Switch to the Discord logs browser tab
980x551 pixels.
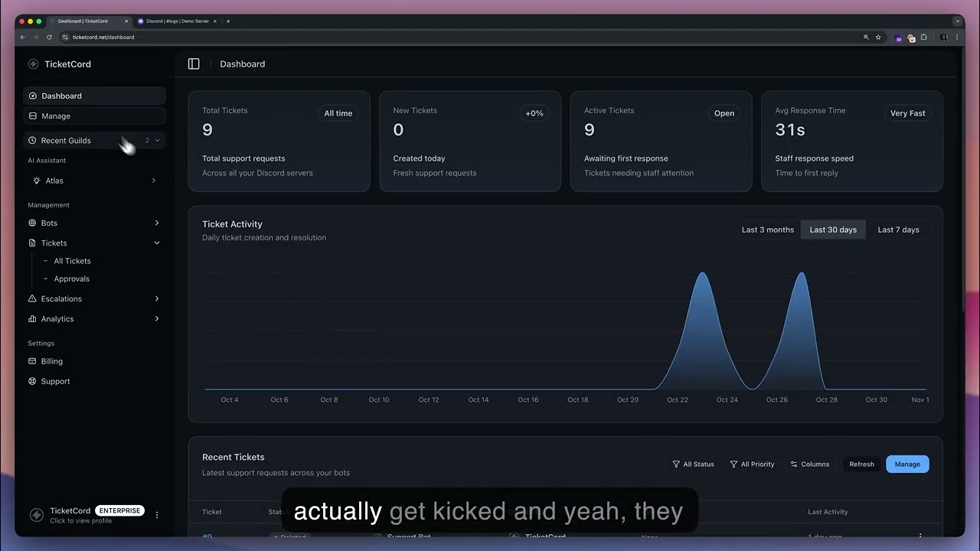tap(177, 21)
